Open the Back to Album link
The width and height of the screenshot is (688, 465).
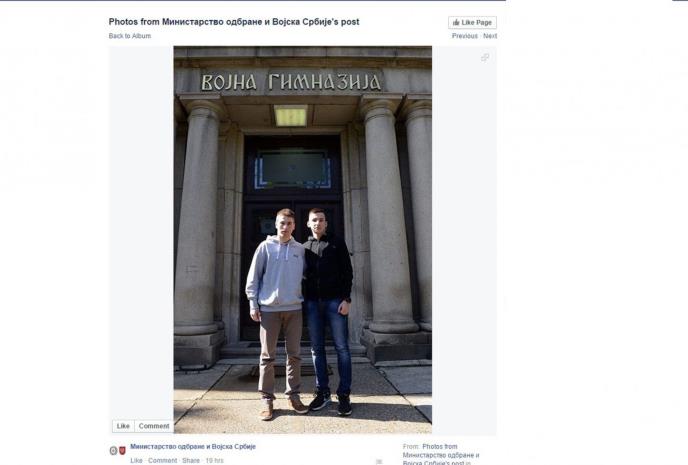[130, 36]
